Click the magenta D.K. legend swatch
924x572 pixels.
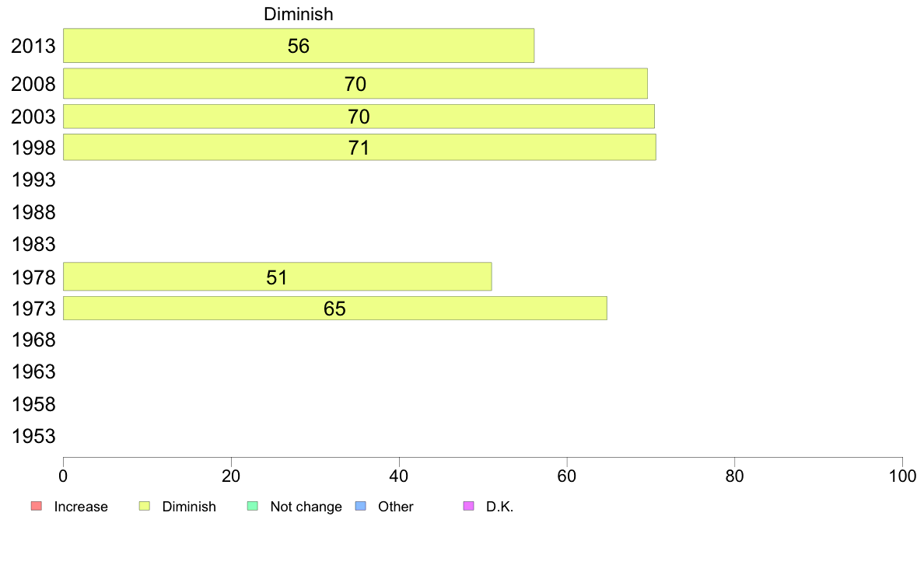(x=468, y=507)
